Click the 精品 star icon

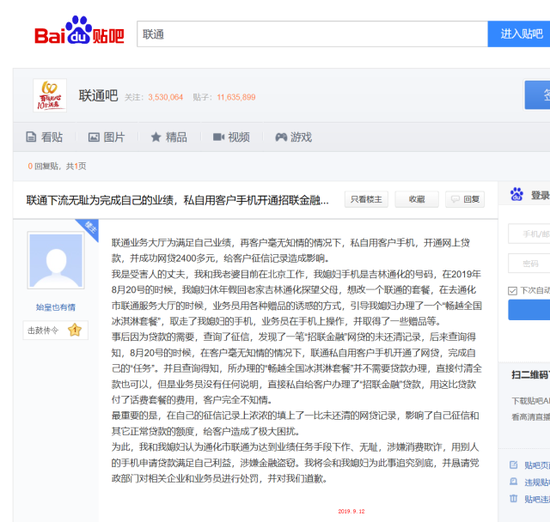pos(156,137)
